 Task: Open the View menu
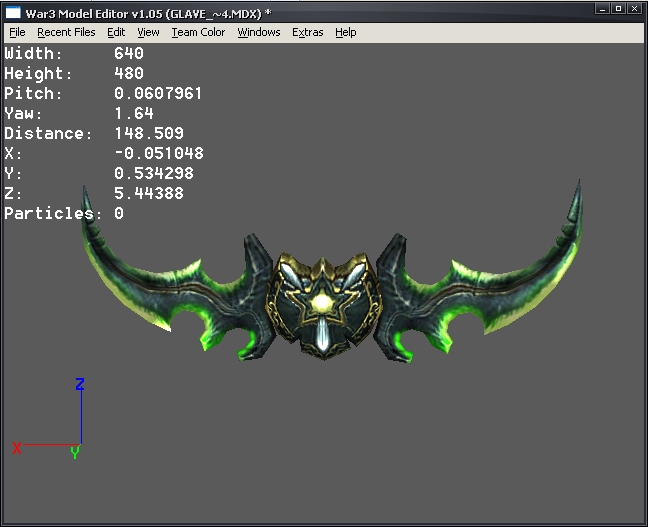[x=148, y=32]
